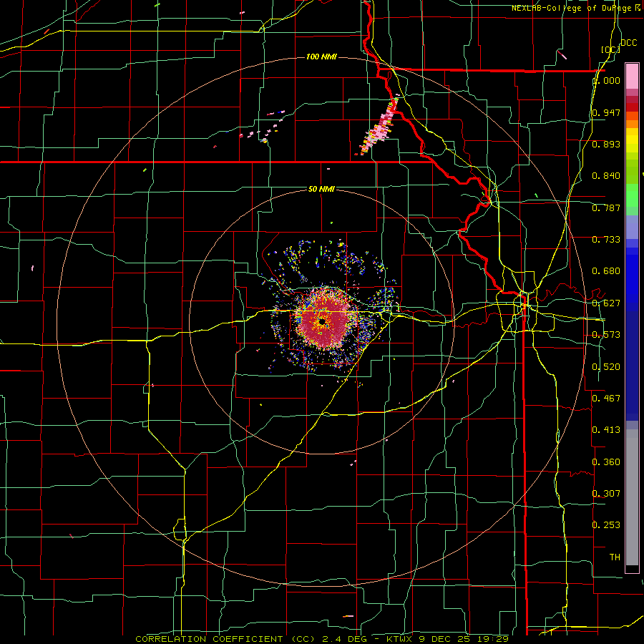This screenshot has height=644, width=644.
Task: Click the radar site center dot
Action: [322, 322]
